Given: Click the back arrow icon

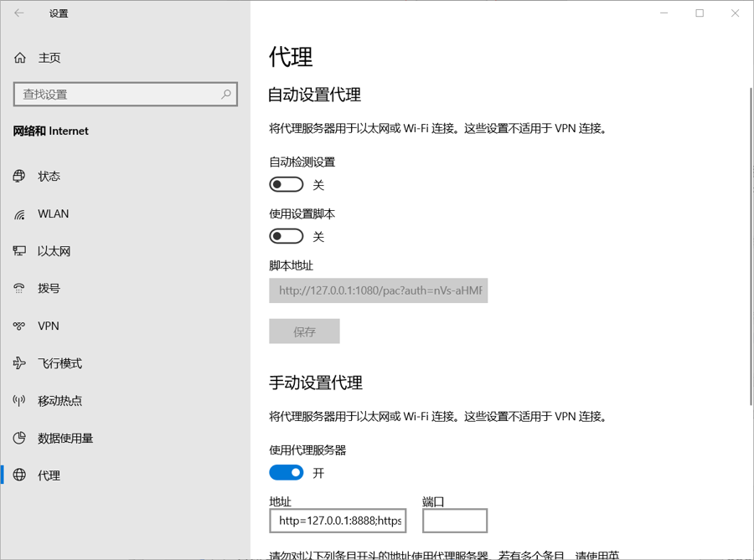Looking at the screenshot, I should click(x=19, y=13).
